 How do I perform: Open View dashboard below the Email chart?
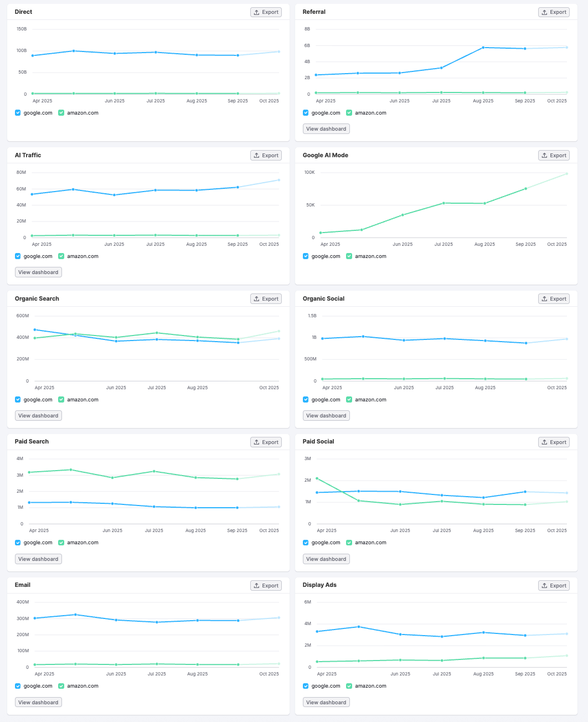pos(38,702)
